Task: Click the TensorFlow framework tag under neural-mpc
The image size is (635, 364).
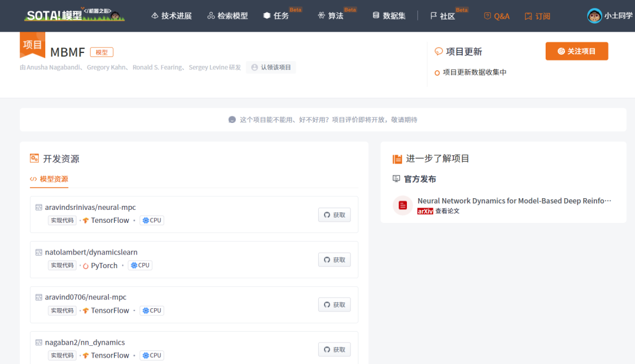Action: pyautogui.click(x=106, y=220)
